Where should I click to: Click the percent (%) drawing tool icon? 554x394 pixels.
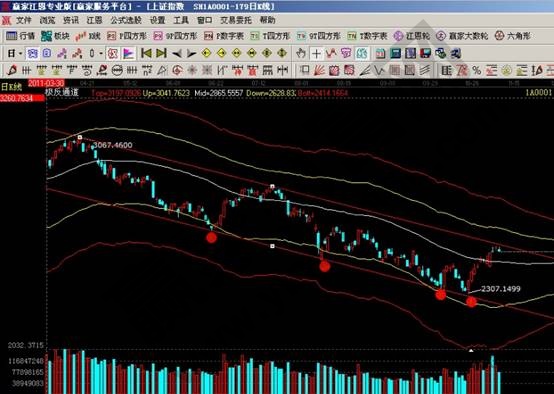477,70
